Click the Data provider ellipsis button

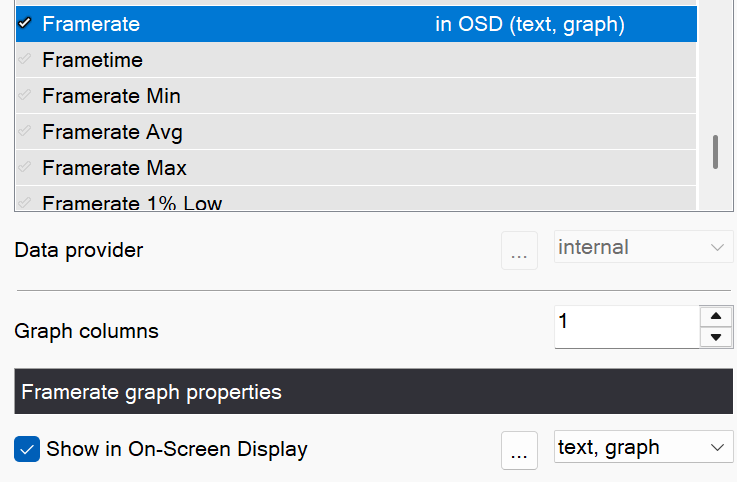519,250
